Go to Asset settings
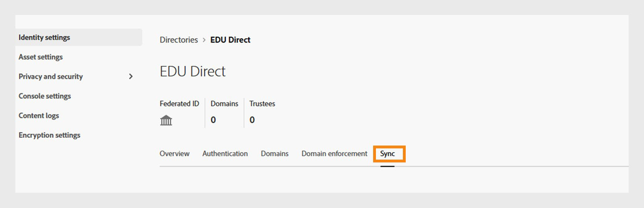The height and width of the screenshot is (208, 644). (41, 57)
